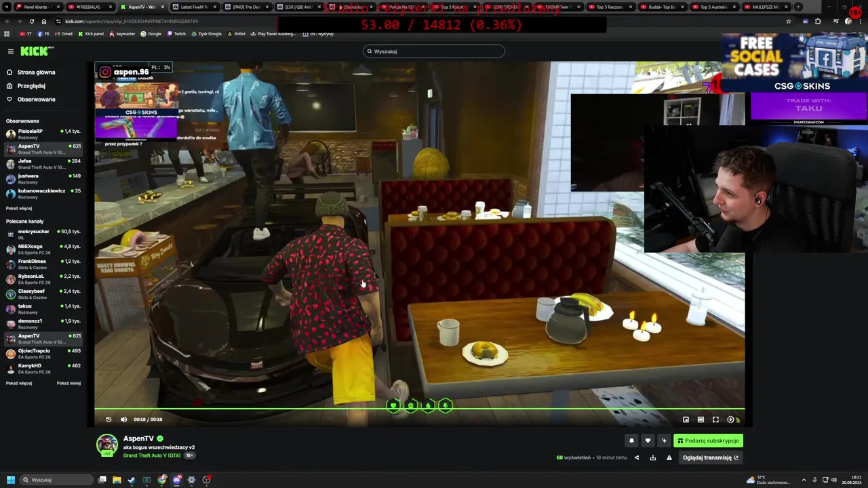Open Grand Theft Auto V category link

pos(152,455)
